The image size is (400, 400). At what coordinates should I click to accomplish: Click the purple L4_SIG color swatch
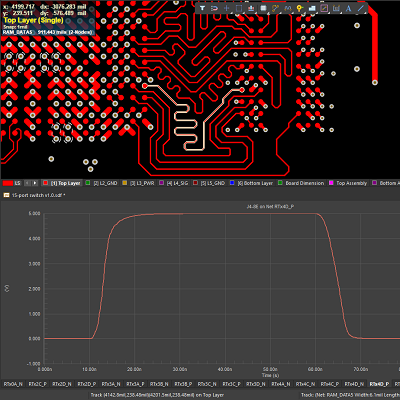tap(162, 183)
